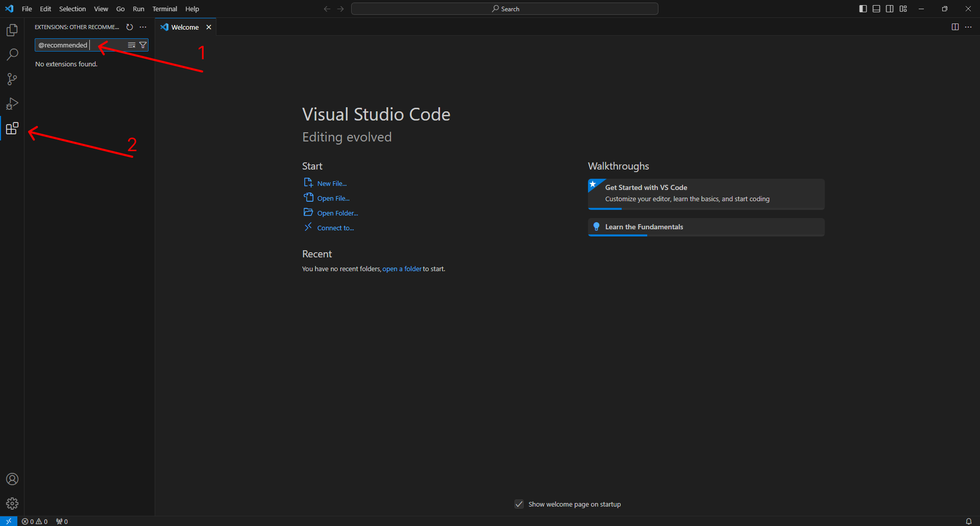This screenshot has height=526, width=980.
Task: Open the Terminal menu
Action: tap(164, 9)
